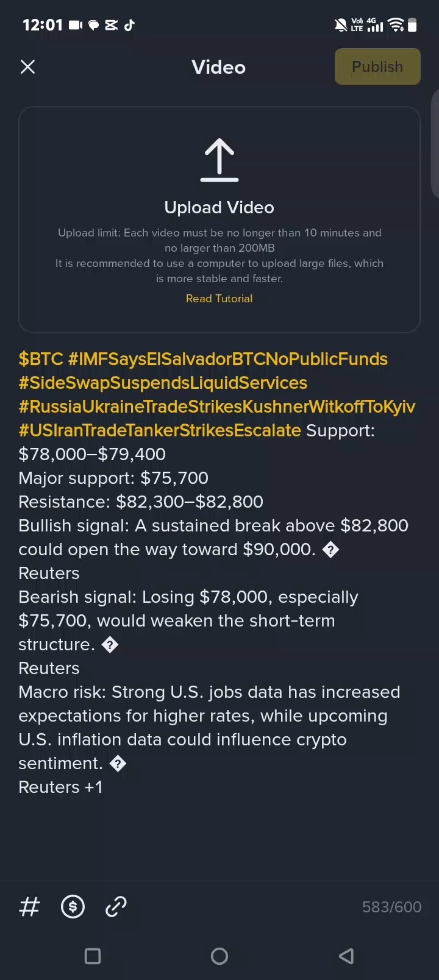Open the #IMFSaysElSalvadorBTCNoPublicFunds hashtag
Image resolution: width=439 pixels, height=980 pixels.
pyautogui.click(x=228, y=359)
